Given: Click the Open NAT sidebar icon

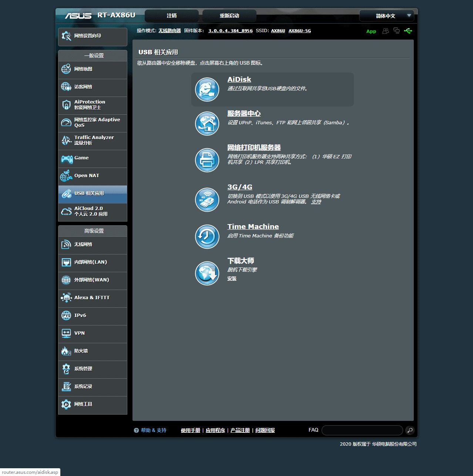Looking at the screenshot, I should pos(66,176).
